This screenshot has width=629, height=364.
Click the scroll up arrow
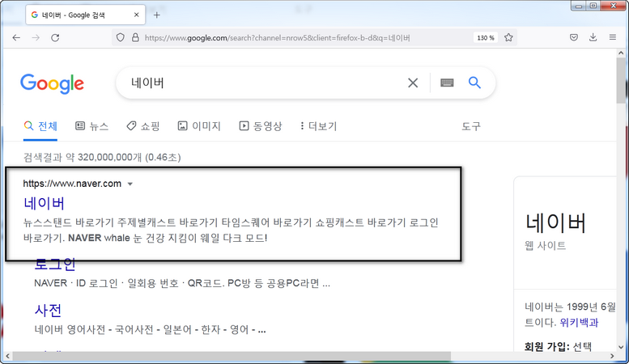tap(621, 53)
